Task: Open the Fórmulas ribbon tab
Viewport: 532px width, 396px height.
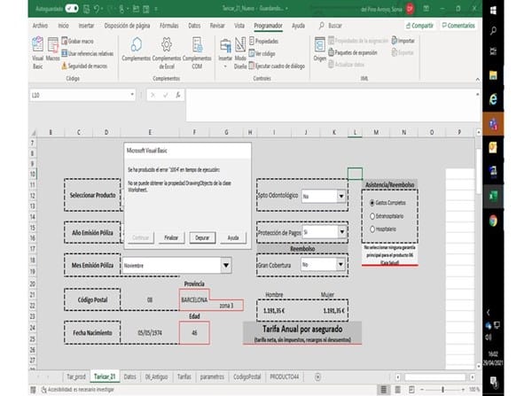Action: click(x=168, y=26)
